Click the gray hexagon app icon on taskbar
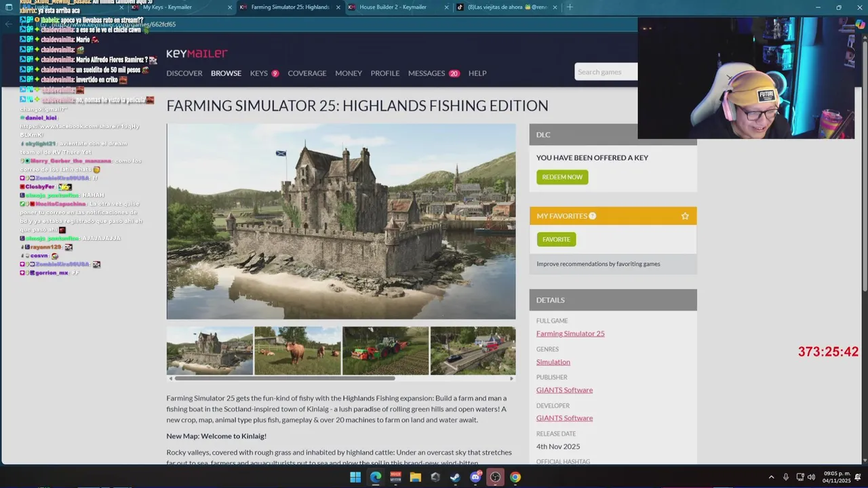The width and height of the screenshot is (868, 488). click(435, 477)
